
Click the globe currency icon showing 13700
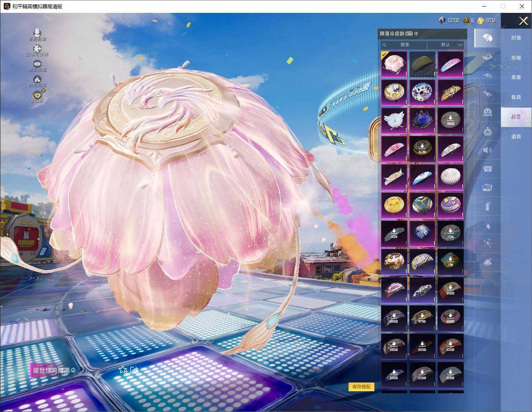[442, 20]
